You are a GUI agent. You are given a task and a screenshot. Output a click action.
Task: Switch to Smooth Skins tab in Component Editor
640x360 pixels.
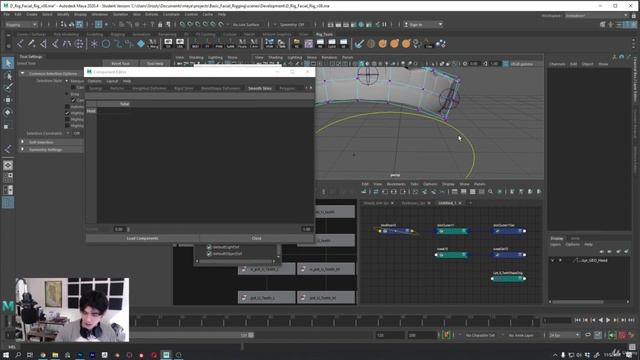tap(260, 88)
